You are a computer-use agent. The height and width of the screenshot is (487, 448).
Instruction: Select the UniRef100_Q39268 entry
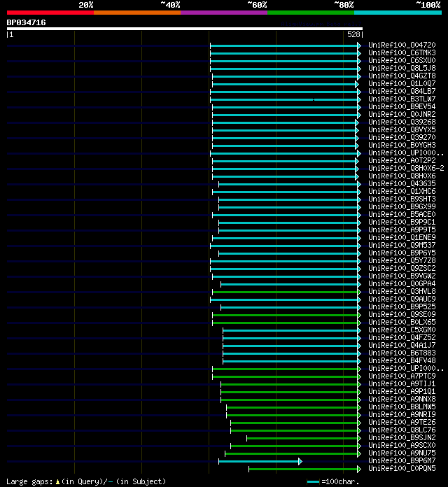pos(402,122)
